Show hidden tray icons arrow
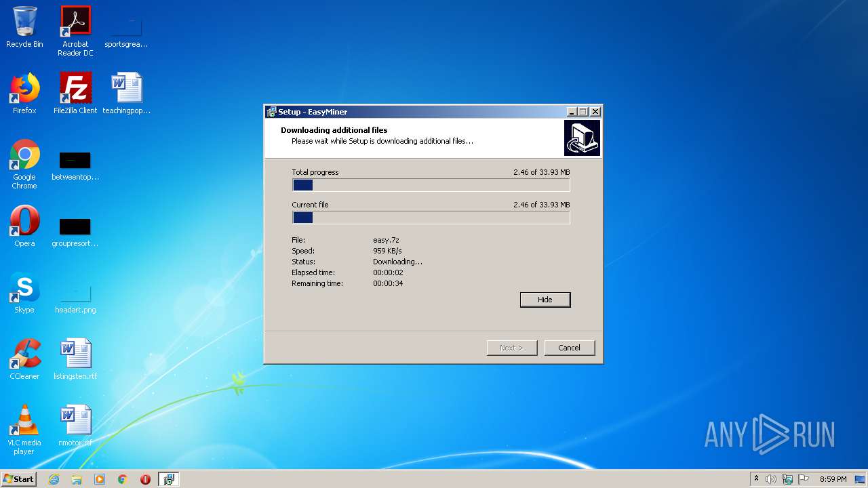The height and width of the screenshot is (488, 868). pos(757,479)
